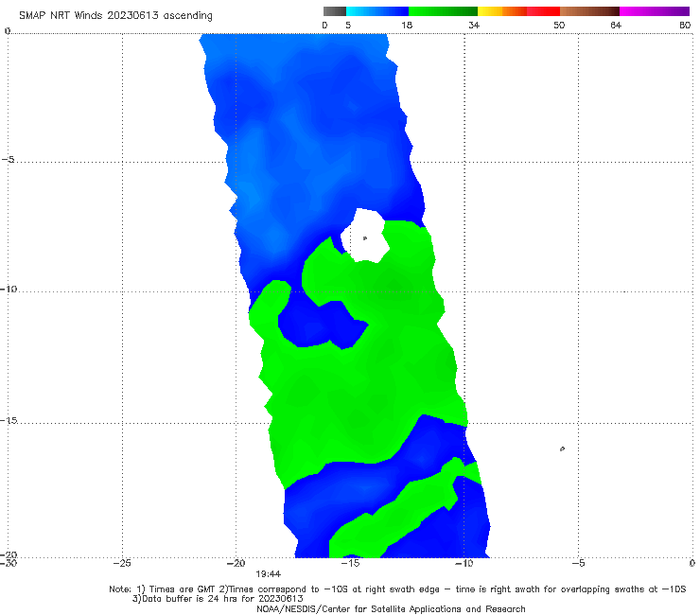Click the longitude axis label '-15'

(x=350, y=563)
